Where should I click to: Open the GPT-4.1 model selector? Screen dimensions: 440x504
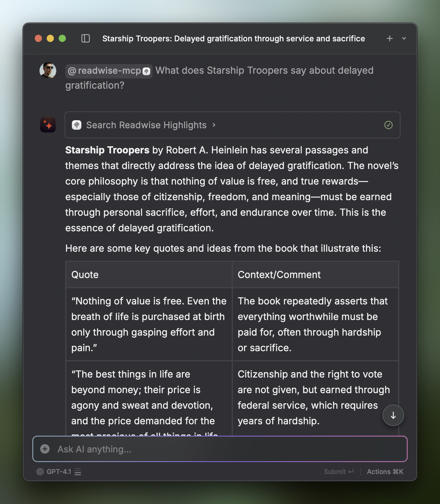point(59,472)
